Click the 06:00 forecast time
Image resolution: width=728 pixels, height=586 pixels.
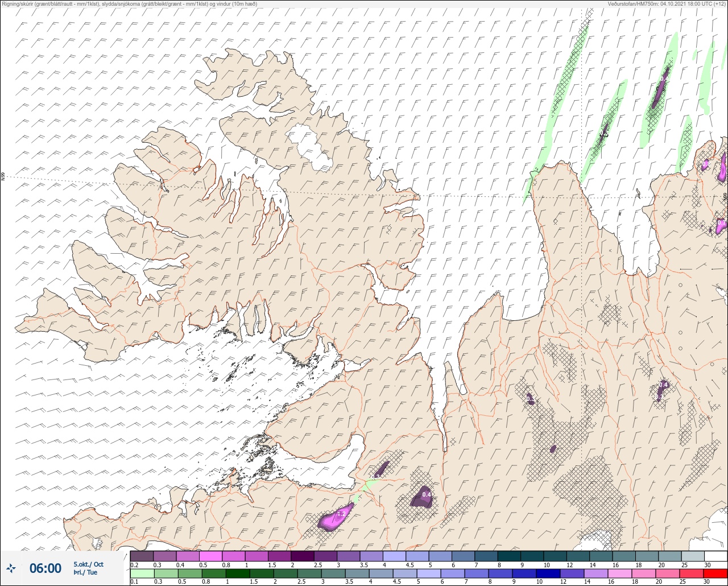tap(45, 568)
